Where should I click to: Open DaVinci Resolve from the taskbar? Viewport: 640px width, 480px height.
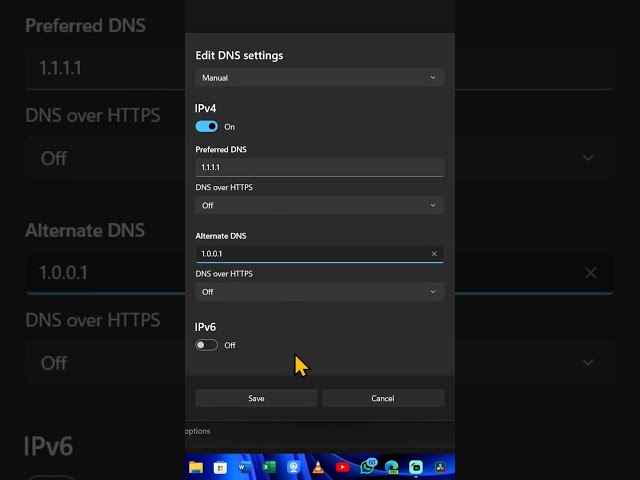pyautogui.click(x=440, y=467)
